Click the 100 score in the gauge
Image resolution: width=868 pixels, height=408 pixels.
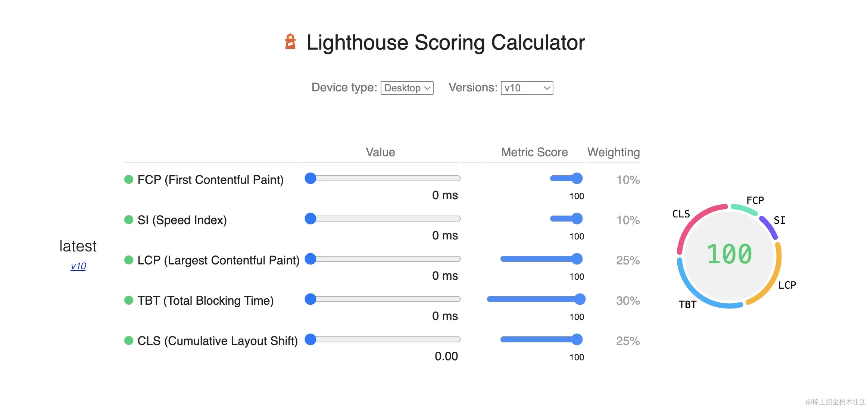click(729, 254)
